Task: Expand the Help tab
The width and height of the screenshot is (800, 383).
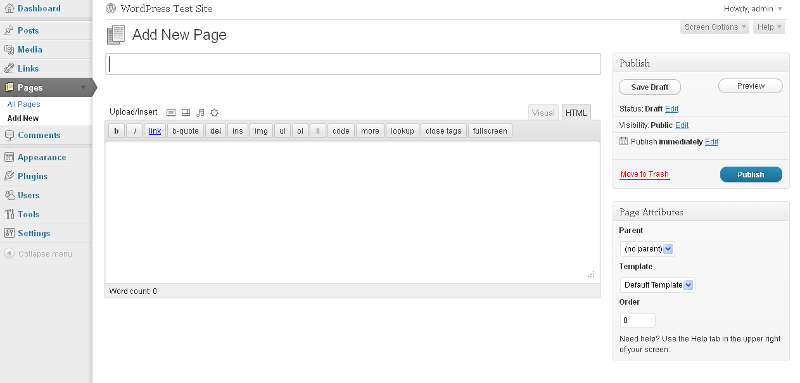Action: pyautogui.click(x=768, y=27)
